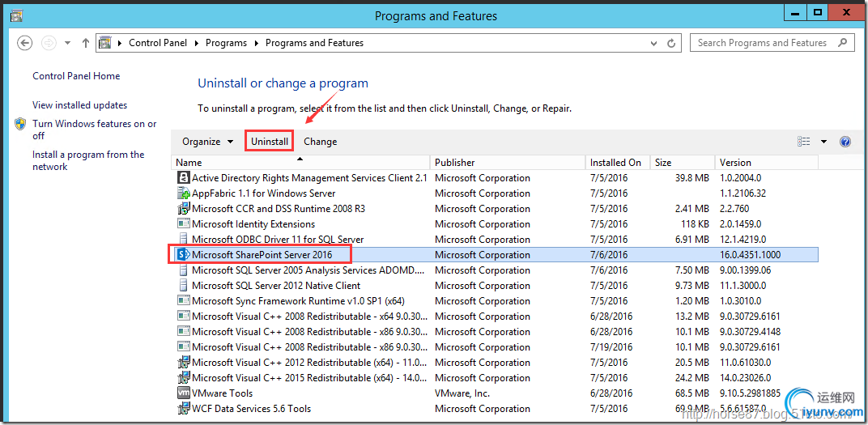This screenshot has height=425, width=868.
Task: Click the Change toolbar button
Action: [320, 142]
